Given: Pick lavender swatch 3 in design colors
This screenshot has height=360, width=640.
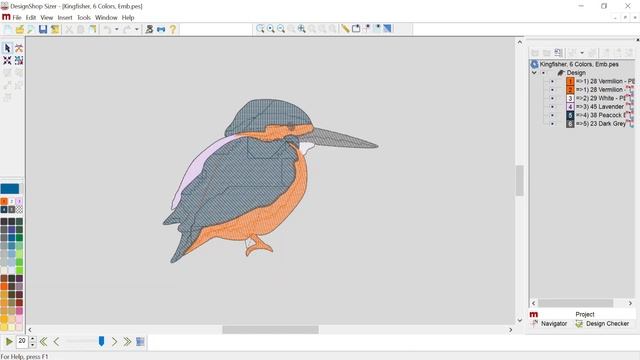Looking at the screenshot, I should 19,201.
